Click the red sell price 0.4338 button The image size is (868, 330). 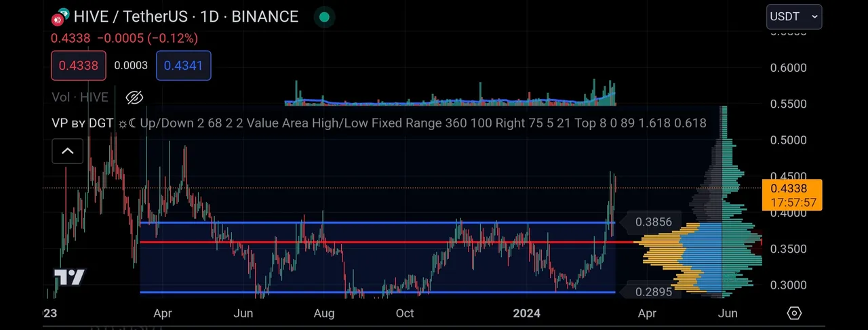(78, 66)
